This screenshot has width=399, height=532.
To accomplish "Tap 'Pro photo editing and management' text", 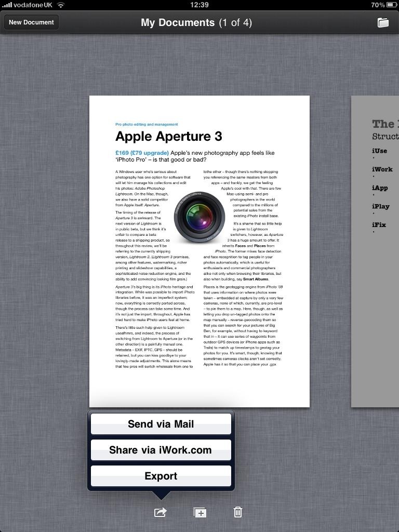I will [147, 125].
